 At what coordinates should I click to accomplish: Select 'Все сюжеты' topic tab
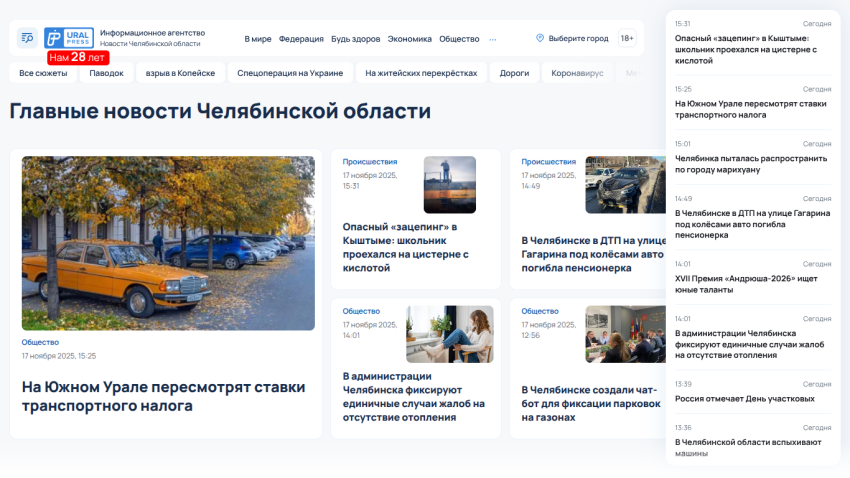pyautogui.click(x=43, y=73)
